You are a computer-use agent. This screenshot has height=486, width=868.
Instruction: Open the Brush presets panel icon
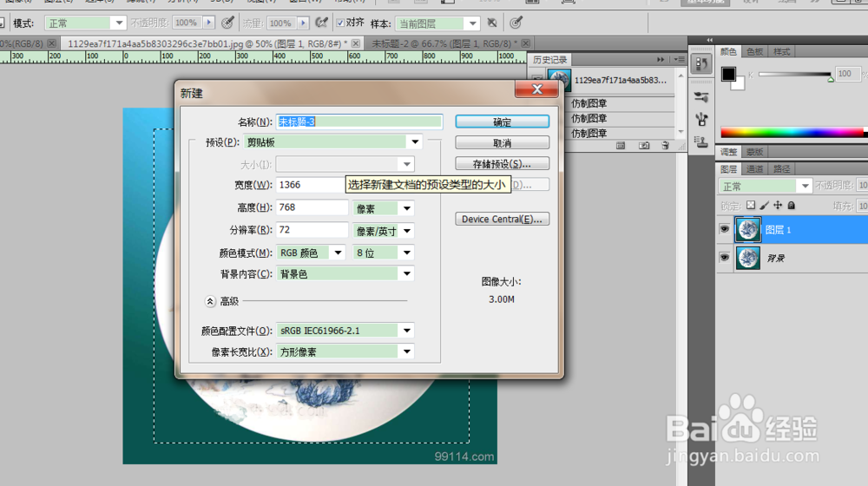pos(700,97)
